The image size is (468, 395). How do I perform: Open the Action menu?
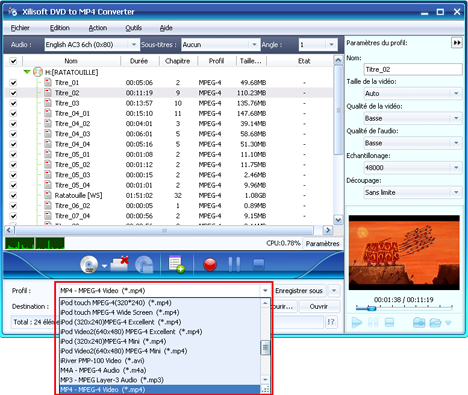tap(98, 28)
